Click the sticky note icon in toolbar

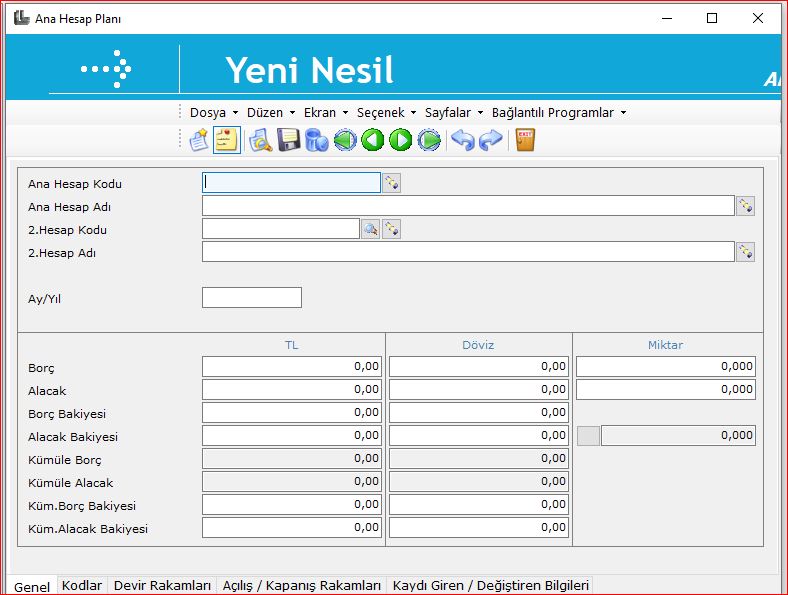coord(227,140)
